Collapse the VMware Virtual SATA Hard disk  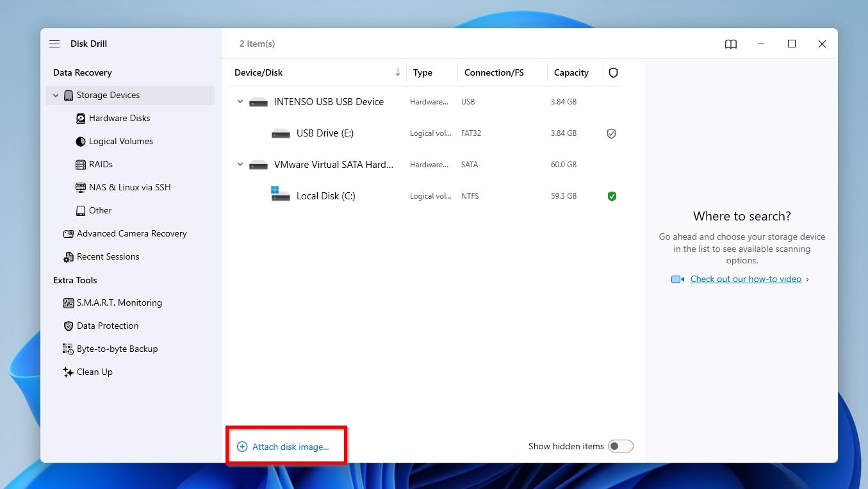coord(240,164)
